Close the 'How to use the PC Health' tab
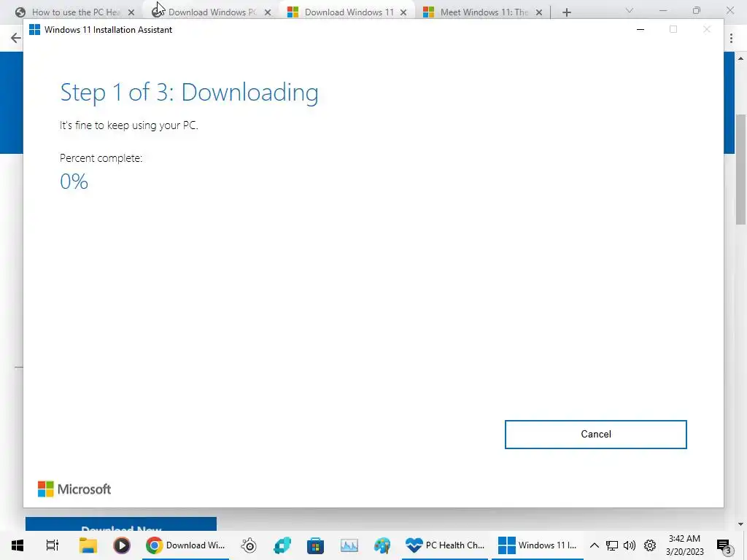 click(131, 12)
